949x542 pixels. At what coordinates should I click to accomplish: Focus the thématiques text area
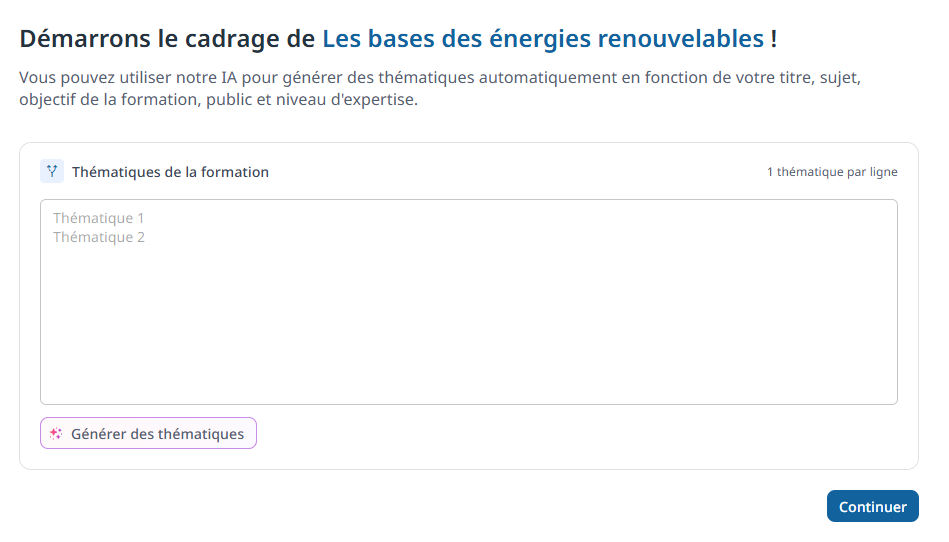pos(468,302)
